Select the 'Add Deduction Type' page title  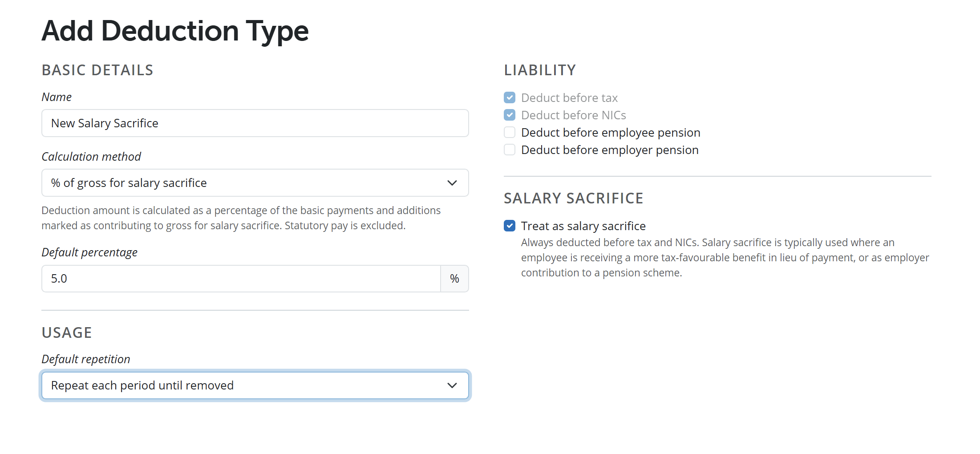point(175,31)
